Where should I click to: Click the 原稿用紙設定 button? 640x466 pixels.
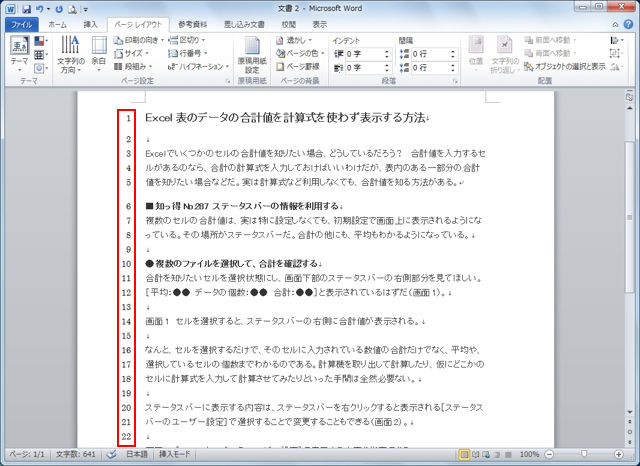[x=252, y=54]
